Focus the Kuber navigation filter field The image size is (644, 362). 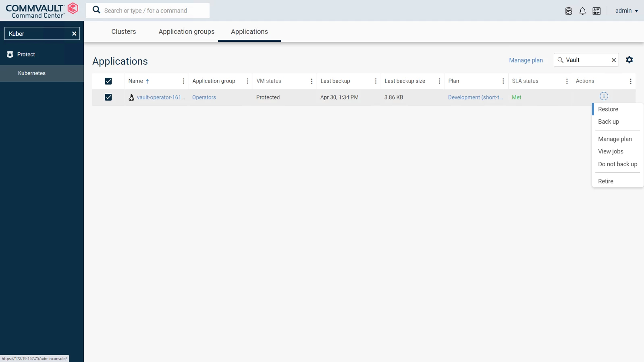pyautogui.click(x=42, y=34)
